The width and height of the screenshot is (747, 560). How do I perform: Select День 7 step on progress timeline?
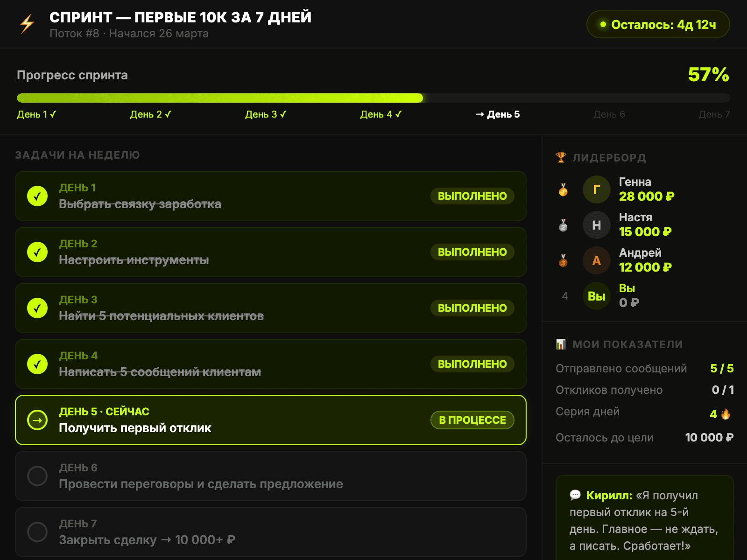click(714, 114)
